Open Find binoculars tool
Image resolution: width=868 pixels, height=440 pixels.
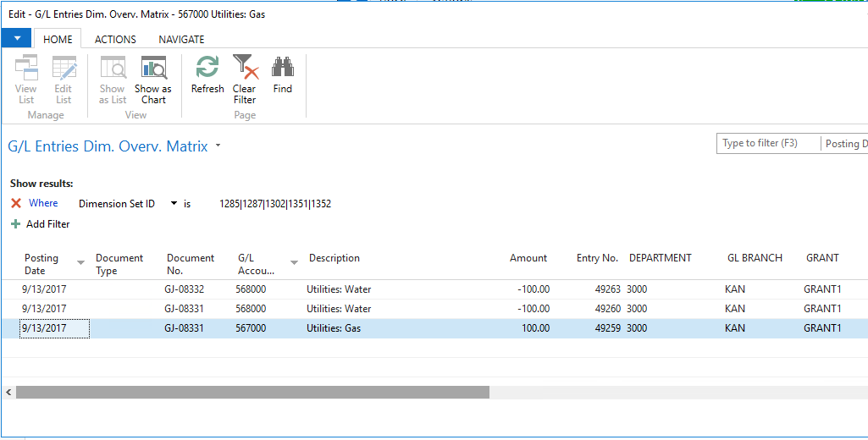point(283,68)
